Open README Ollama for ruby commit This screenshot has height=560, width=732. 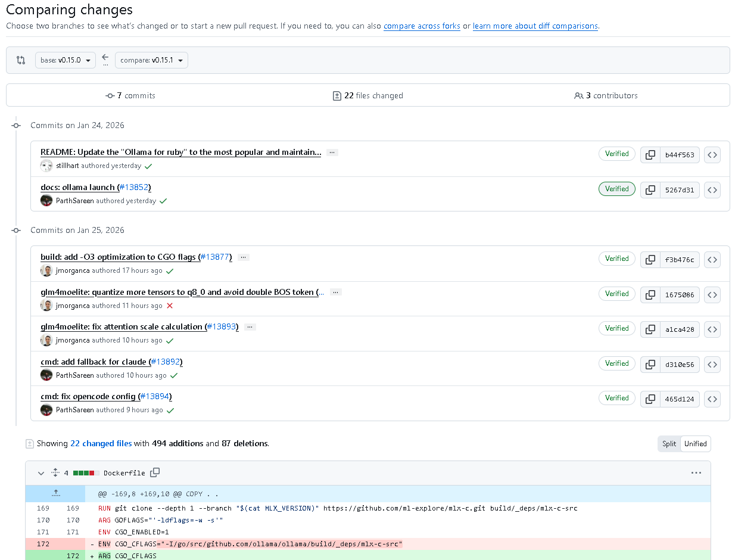pyautogui.click(x=181, y=153)
